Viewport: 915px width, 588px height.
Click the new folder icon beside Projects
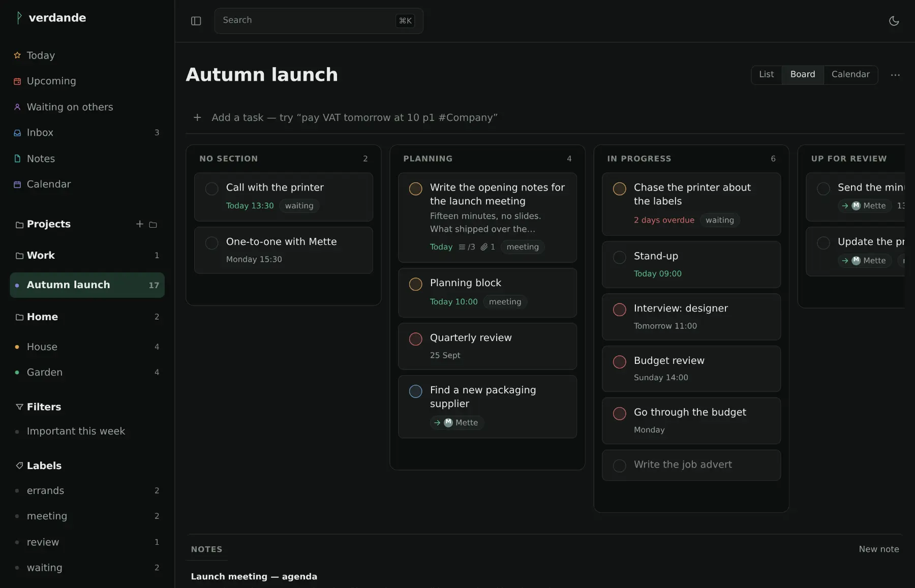[153, 225]
